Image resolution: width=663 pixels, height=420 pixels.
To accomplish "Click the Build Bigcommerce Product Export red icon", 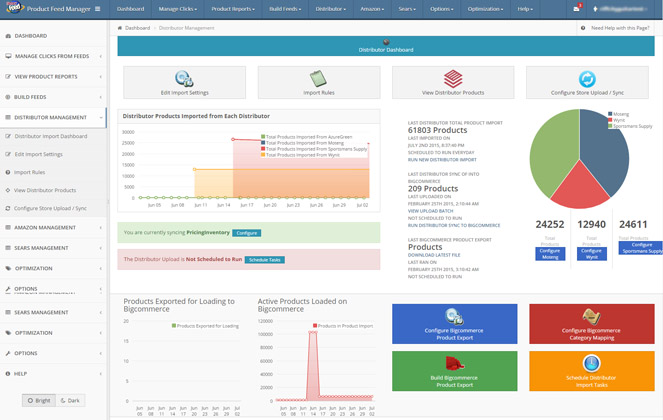I will click(x=454, y=363).
